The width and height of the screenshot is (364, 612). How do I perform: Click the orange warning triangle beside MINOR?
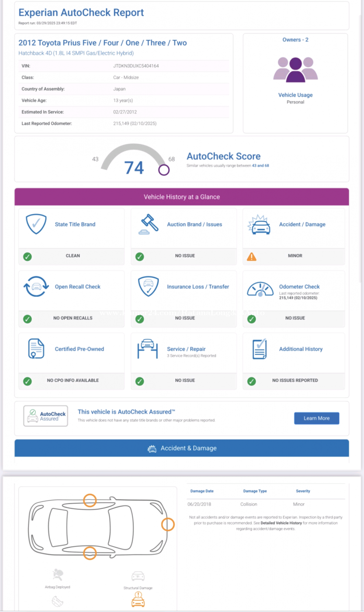click(252, 257)
